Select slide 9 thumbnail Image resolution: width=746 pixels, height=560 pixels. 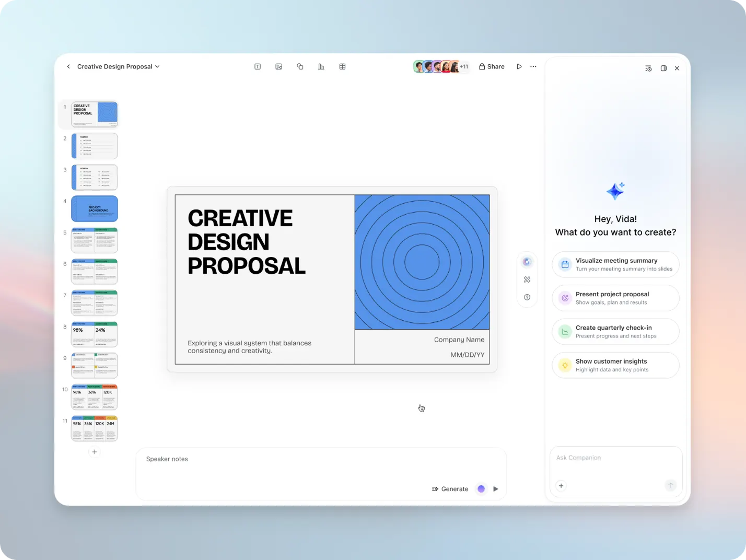[95, 365]
